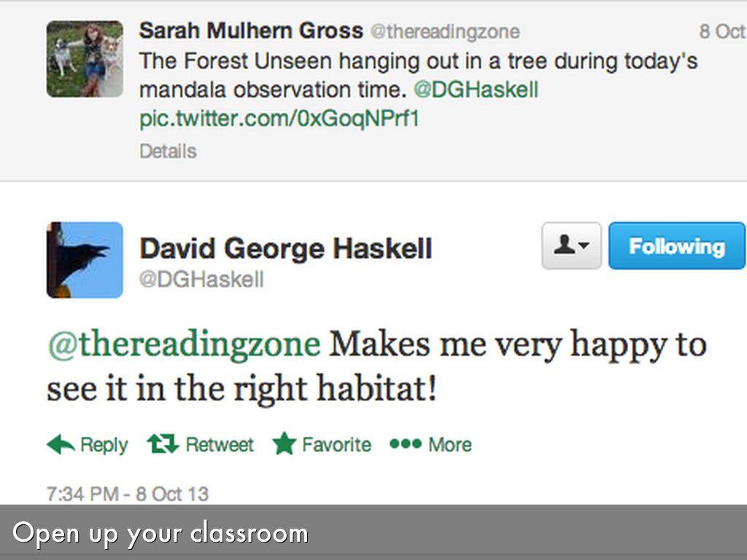
Task: Click the Retweet text label
Action: (220, 445)
